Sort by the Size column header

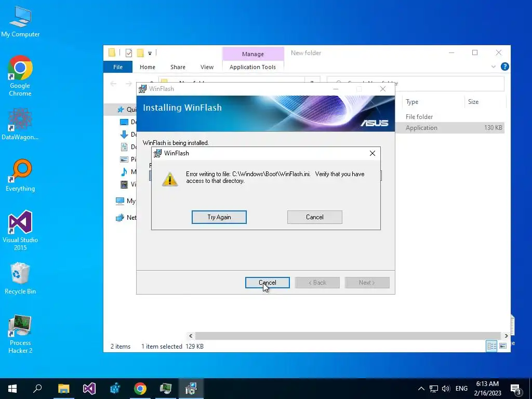473,102
